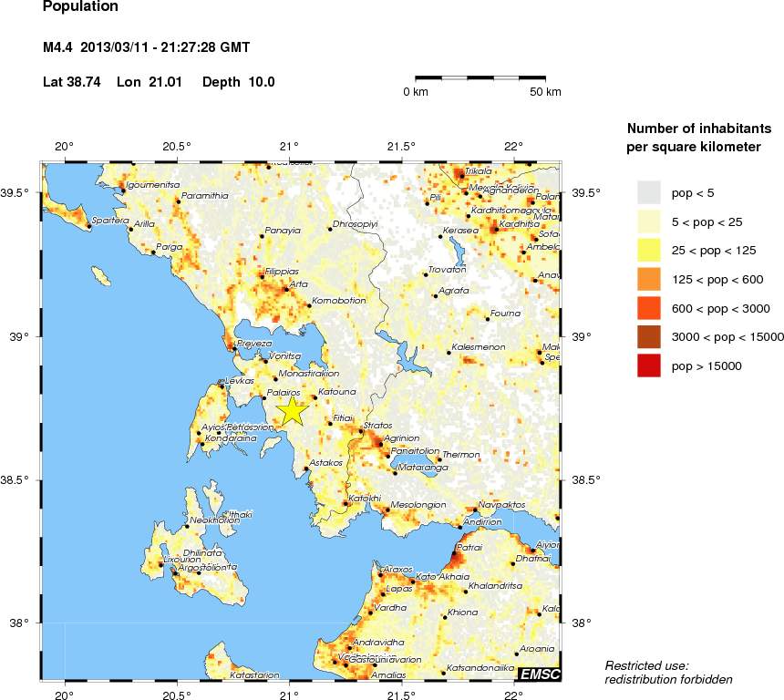Click the EMSC logo in map corner

point(540,674)
